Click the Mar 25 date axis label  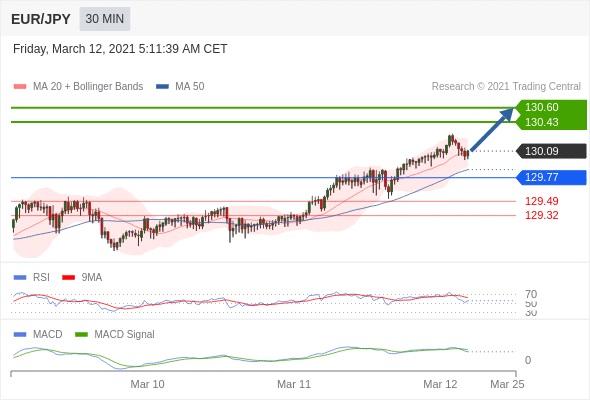(507, 384)
